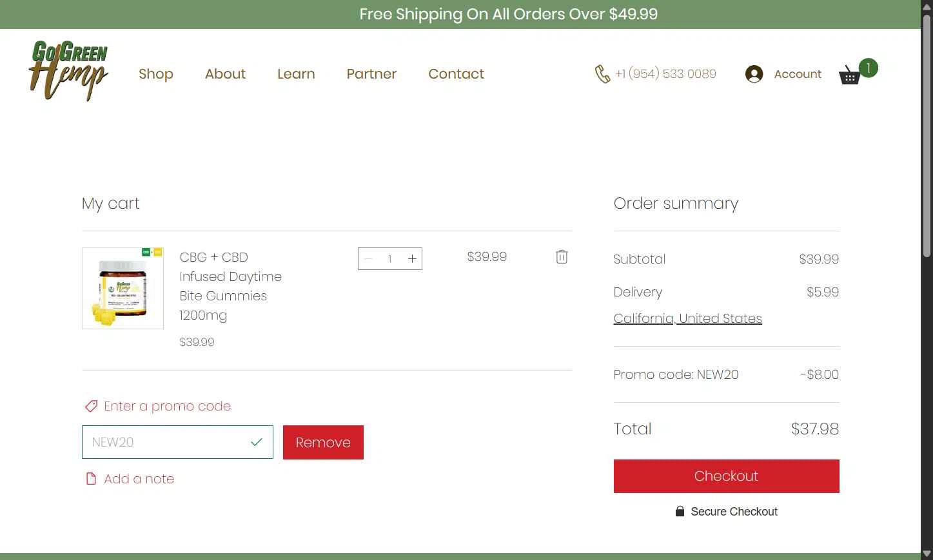This screenshot has width=933, height=560.
Task: Click the note document icon
Action: coord(91,479)
